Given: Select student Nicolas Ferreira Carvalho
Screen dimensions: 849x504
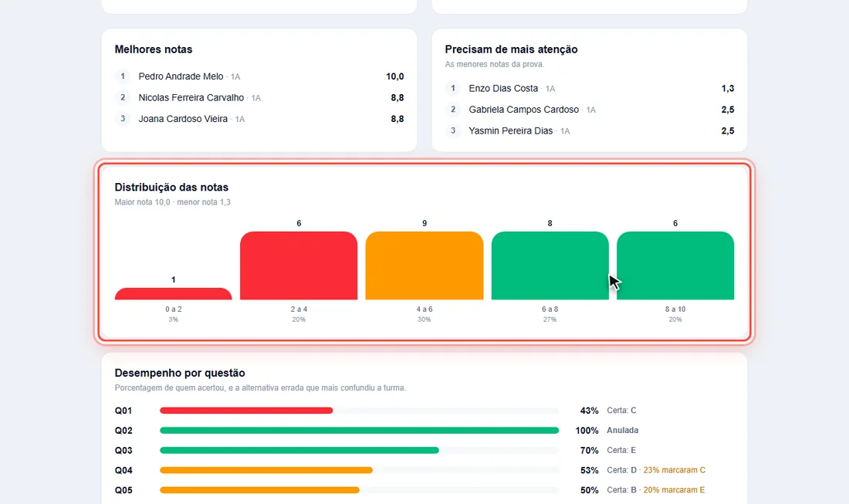Looking at the screenshot, I should point(191,97).
